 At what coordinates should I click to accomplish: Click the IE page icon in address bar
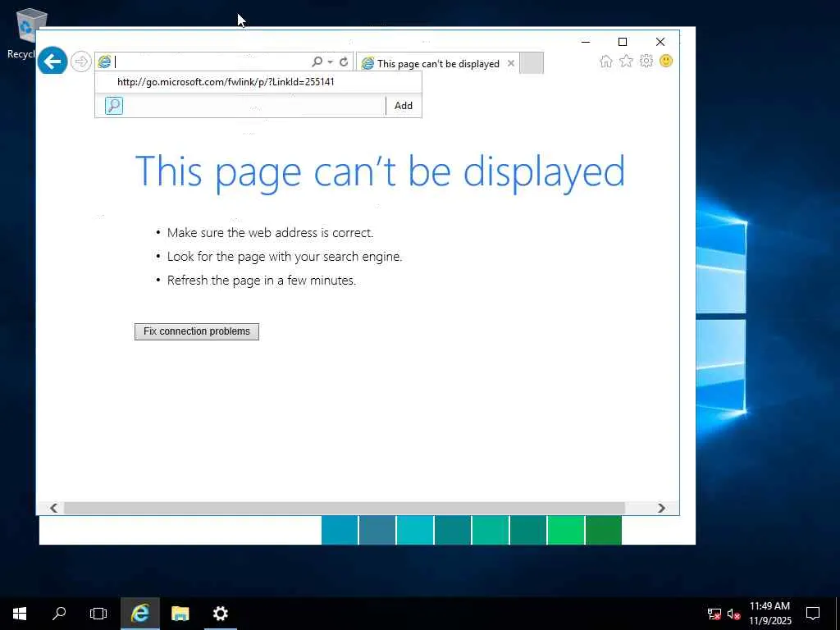pos(104,62)
